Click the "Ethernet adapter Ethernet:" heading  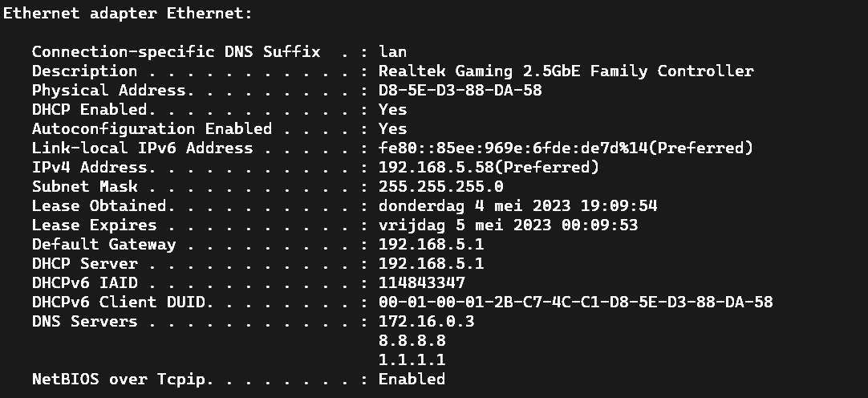(128, 13)
